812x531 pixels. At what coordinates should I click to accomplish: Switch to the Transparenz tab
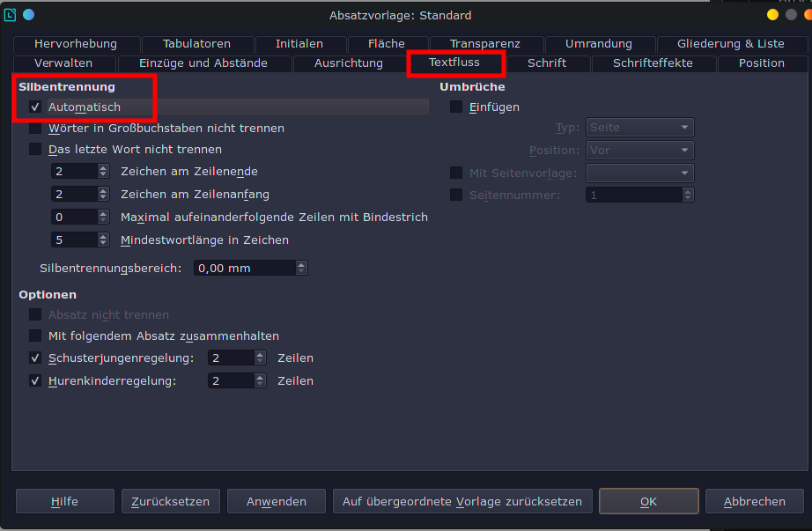(485, 42)
